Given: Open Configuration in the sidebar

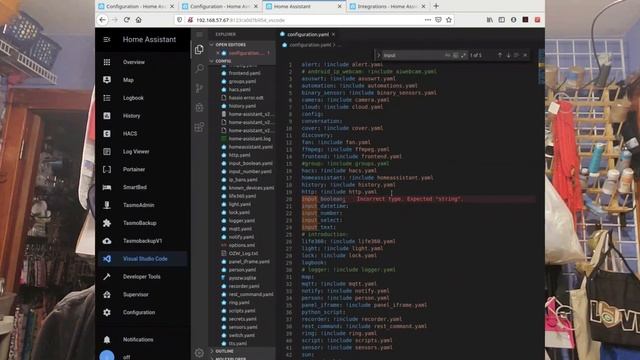Looking at the screenshot, I should [139, 312].
